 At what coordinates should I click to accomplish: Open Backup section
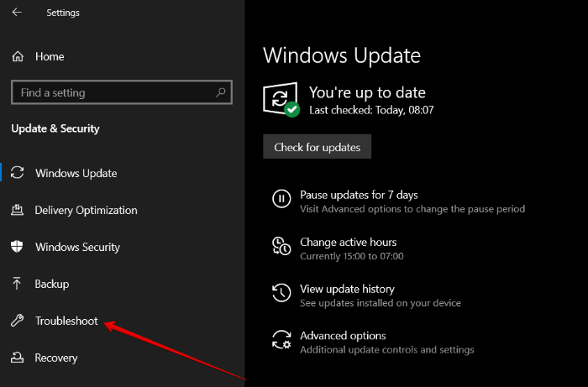pyautogui.click(x=52, y=284)
